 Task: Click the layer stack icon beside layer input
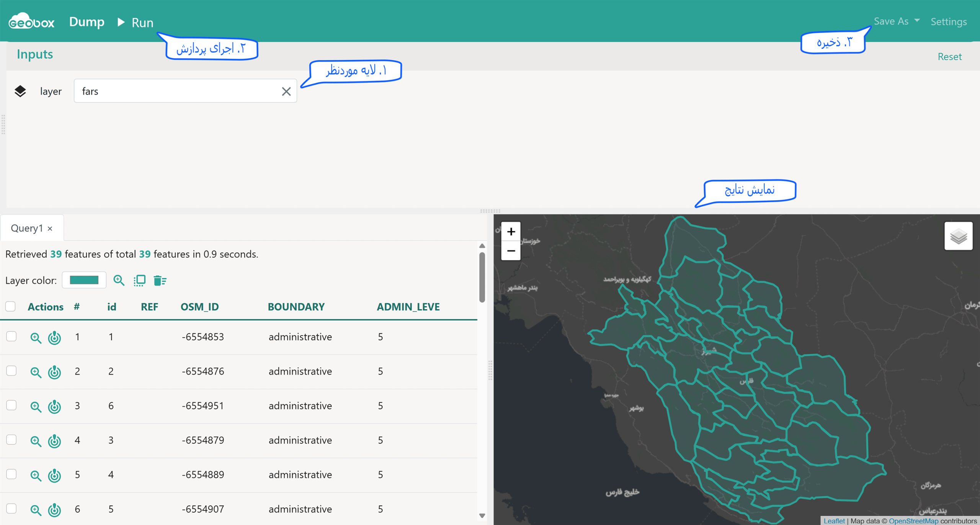click(20, 91)
